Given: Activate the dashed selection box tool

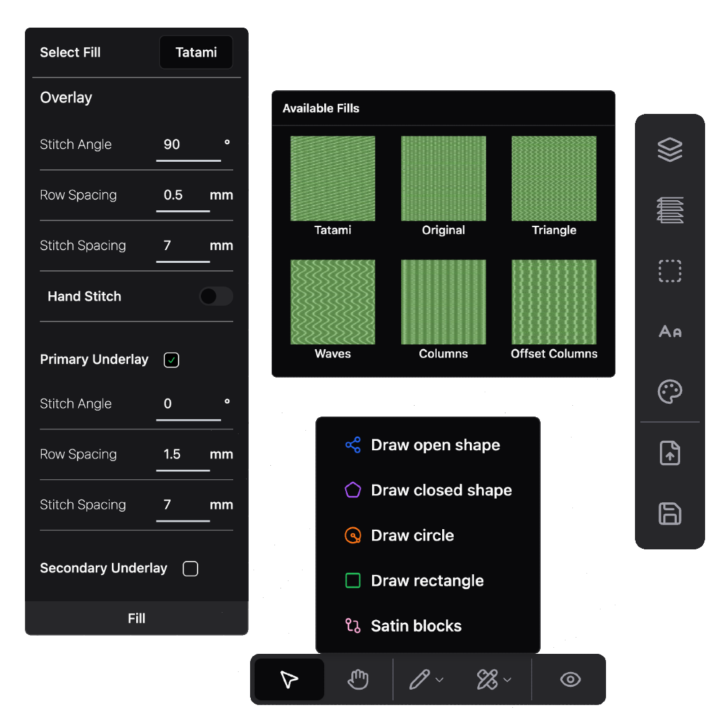Looking at the screenshot, I should point(669,271).
